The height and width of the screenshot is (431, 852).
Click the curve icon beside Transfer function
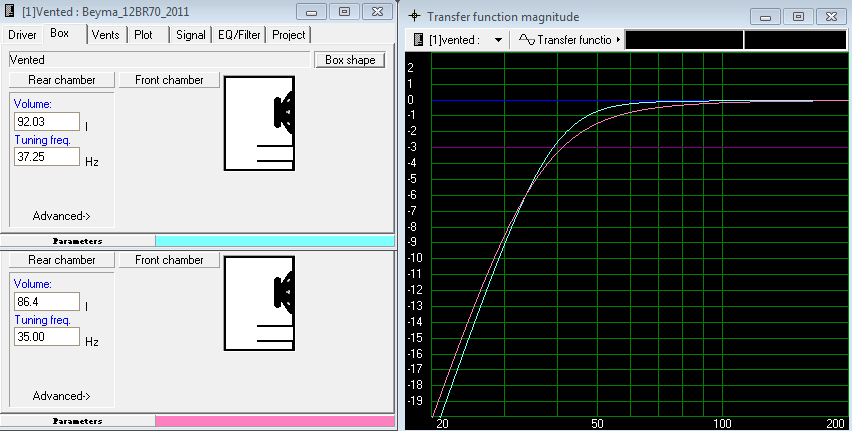point(526,40)
